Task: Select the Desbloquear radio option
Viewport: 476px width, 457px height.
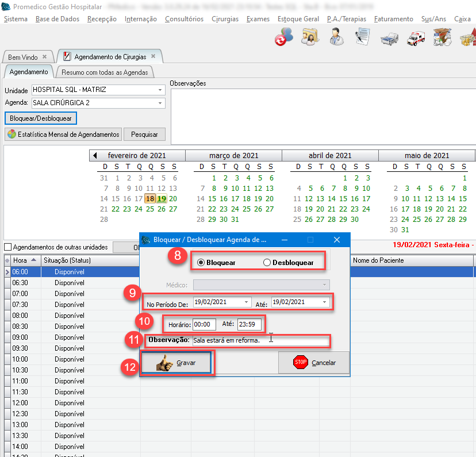Action: [267, 263]
